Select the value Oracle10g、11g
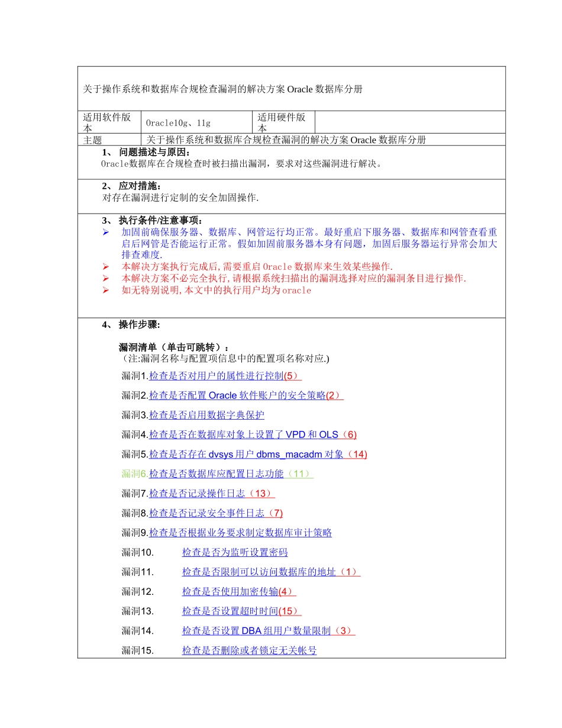562x728 pixels. coord(179,123)
